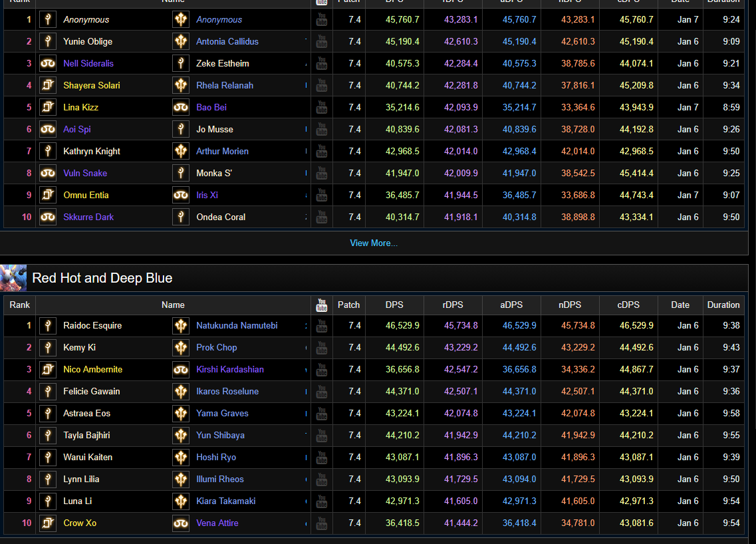The height and width of the screenshot is (544, 756).
Task: Click the Date column header
Action: tap(680, 305)
